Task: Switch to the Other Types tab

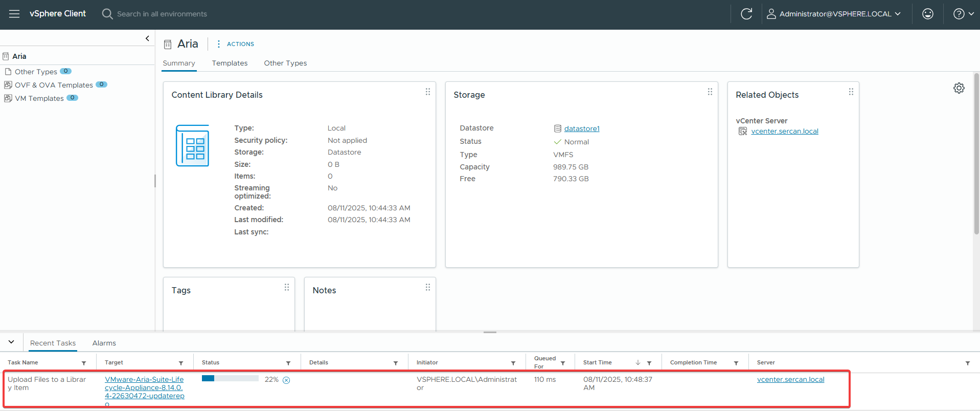Action: [x=285, y=63]
